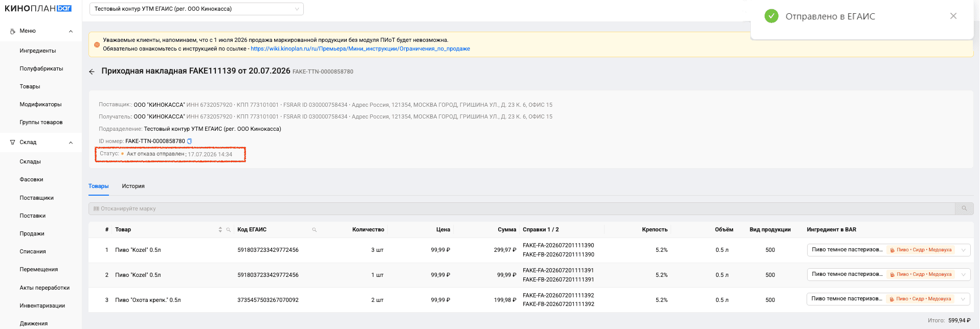Screen dimensions: 980x329
Task: Click the total amount 599,94 ₽
Action: click(959, 320)
